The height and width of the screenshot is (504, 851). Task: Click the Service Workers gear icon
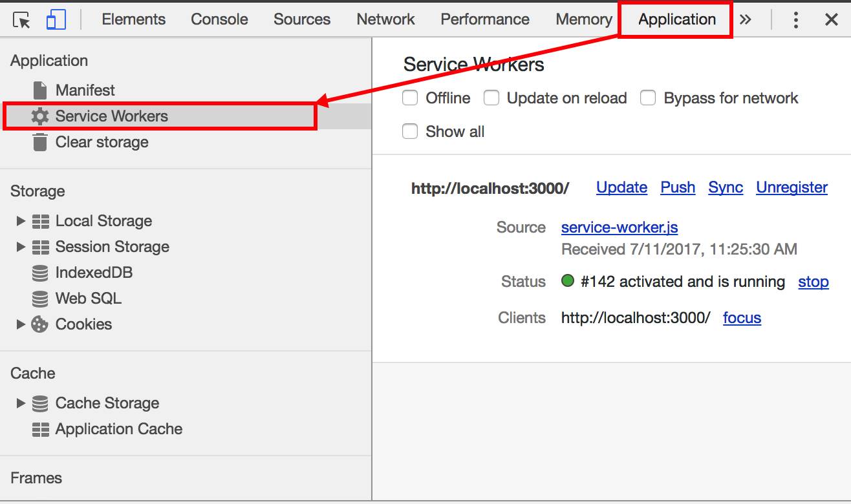(x=40, y=116)
